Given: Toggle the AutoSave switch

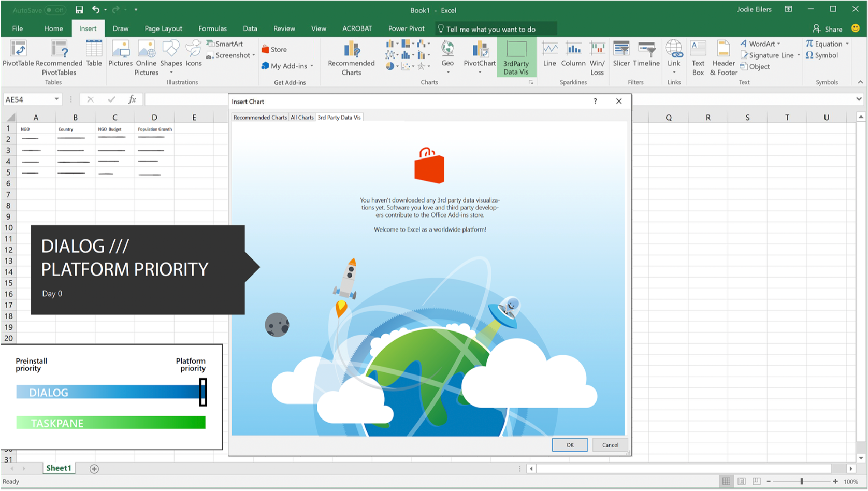Looking at the screenshot, I should point(54,10).
